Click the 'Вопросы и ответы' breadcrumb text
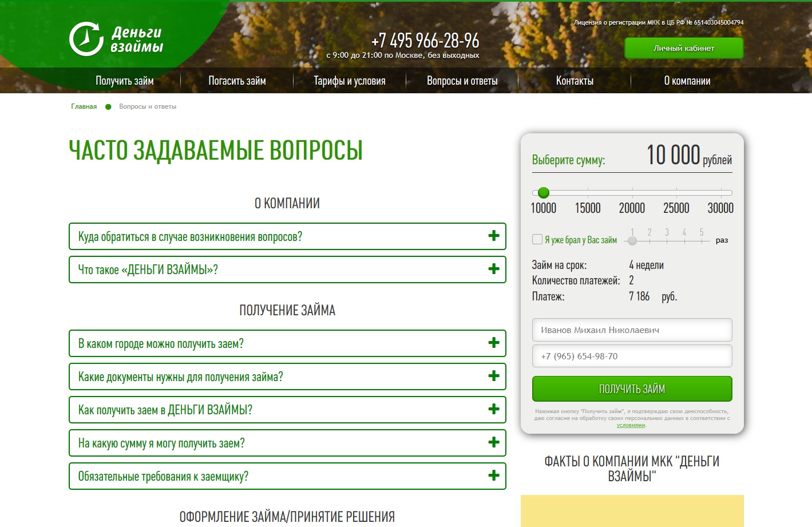 tap(148, 106)
